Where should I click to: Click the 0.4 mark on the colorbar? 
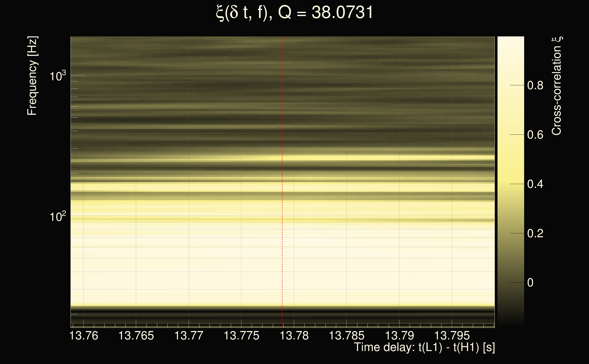click(535, 184)
